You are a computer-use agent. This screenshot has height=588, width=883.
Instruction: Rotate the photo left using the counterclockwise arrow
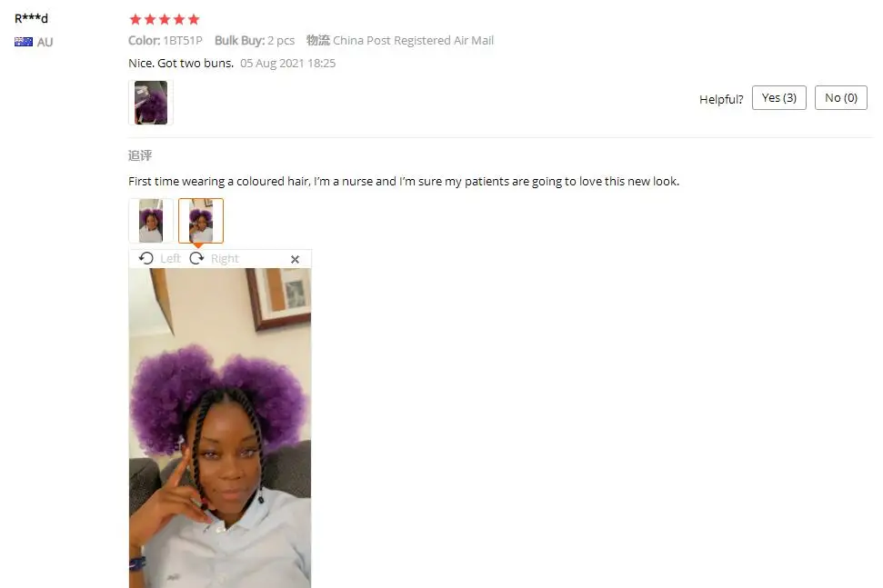click(x=146, y=258)
